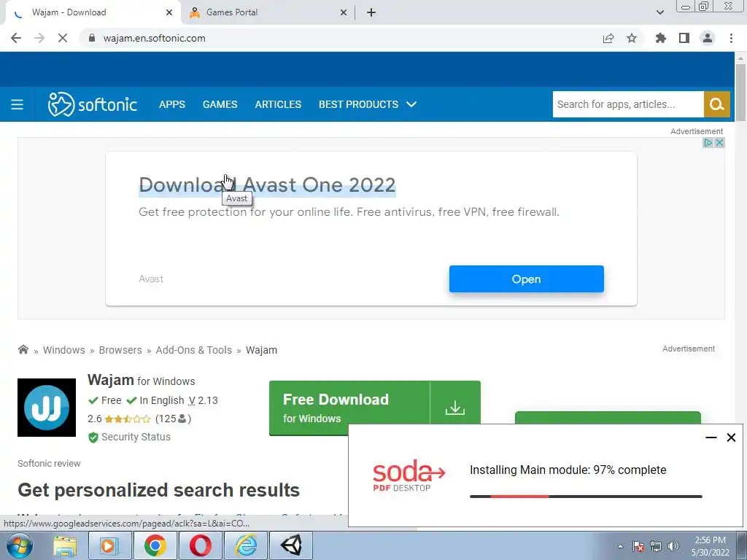Open a new browser tab

coord(371,12)
